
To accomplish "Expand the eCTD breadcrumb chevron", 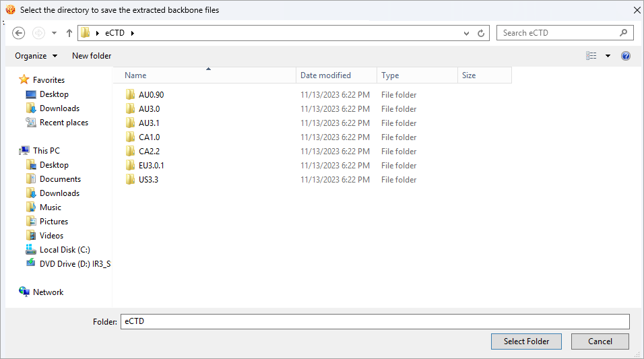I will tap(132, 33).
